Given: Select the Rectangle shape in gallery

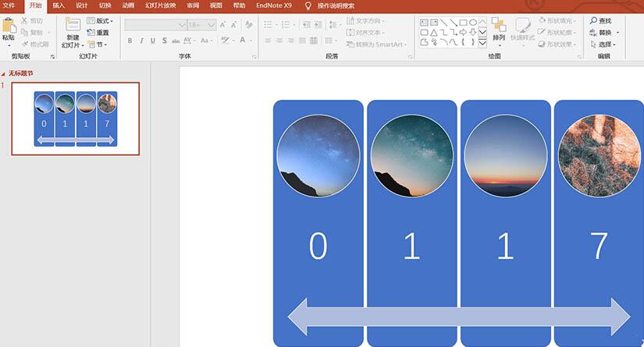Looking at the screenshot, I should pos(463,23).
